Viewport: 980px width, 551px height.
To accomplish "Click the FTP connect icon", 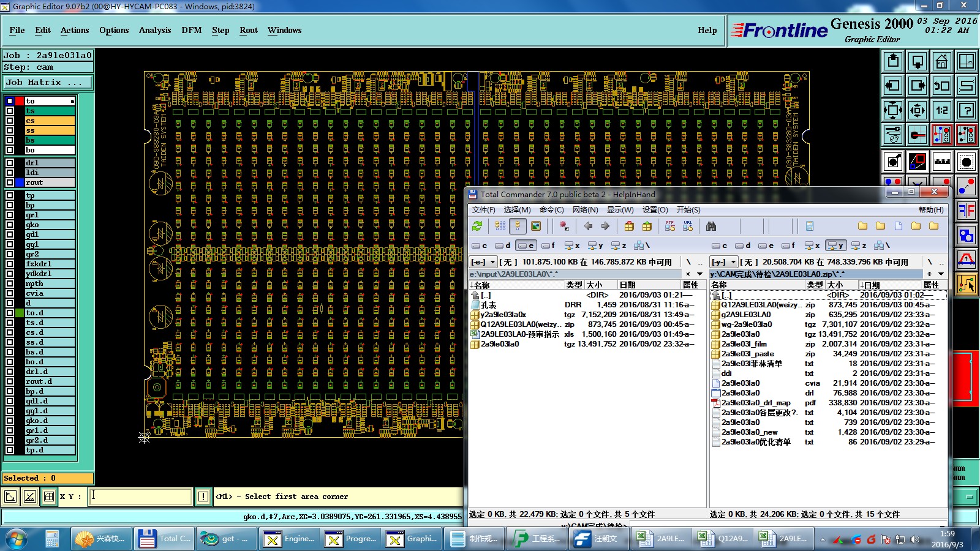I will click(x=670, y=227).
